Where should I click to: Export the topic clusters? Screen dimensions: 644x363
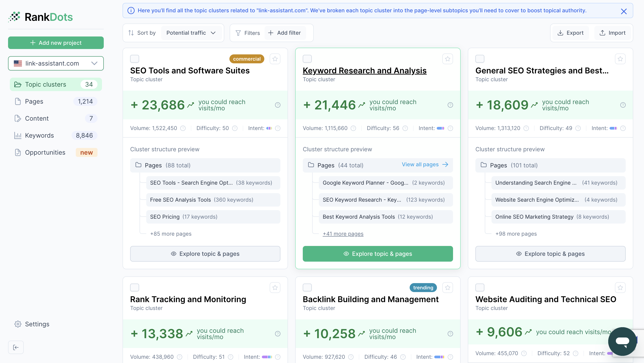click(570, 33)
